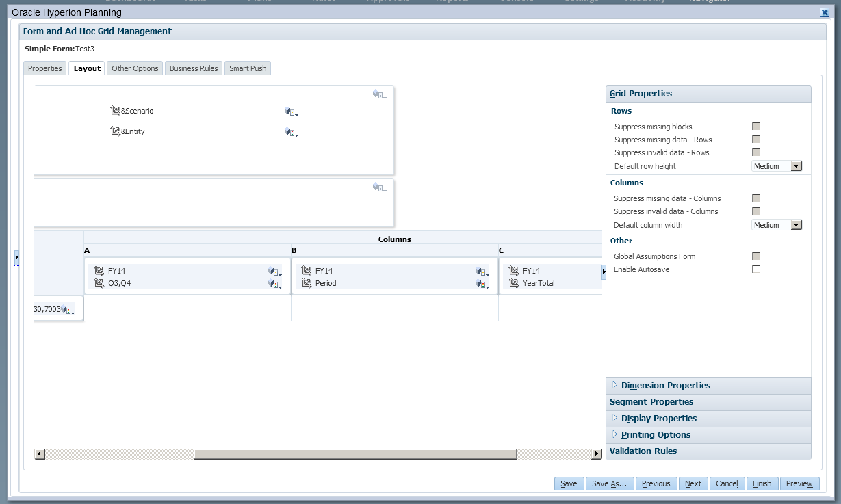Click hierarchy icon next to FY14 in column C
Screen dimensions: 841x504
pyautogui.click(x=514, y=271)
